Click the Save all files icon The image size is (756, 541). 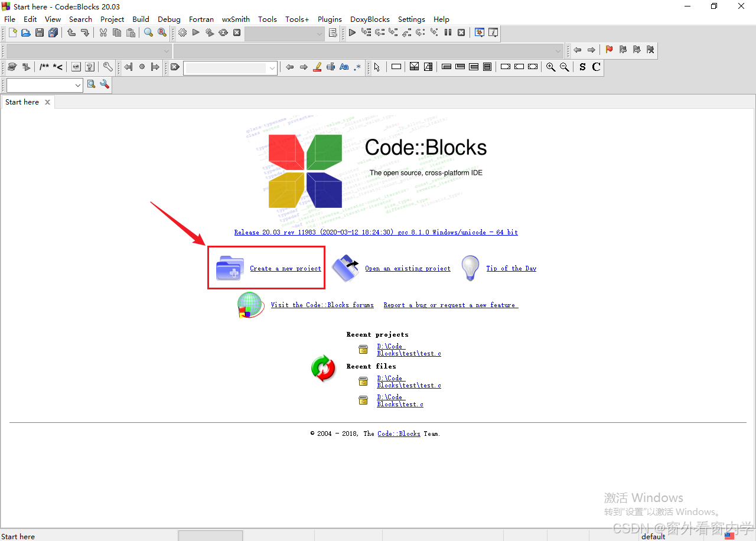pyautogui.click(x=53, y=33)
